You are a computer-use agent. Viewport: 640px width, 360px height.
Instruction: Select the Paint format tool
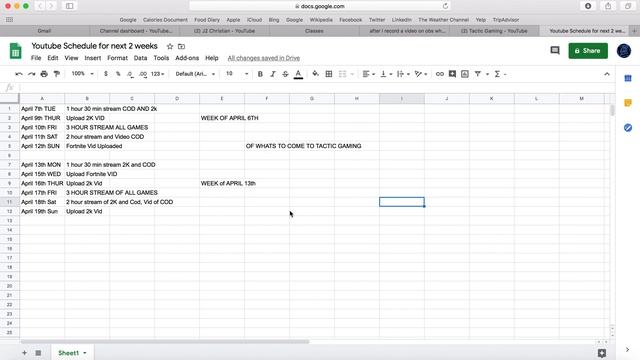(x=57, y=74)
